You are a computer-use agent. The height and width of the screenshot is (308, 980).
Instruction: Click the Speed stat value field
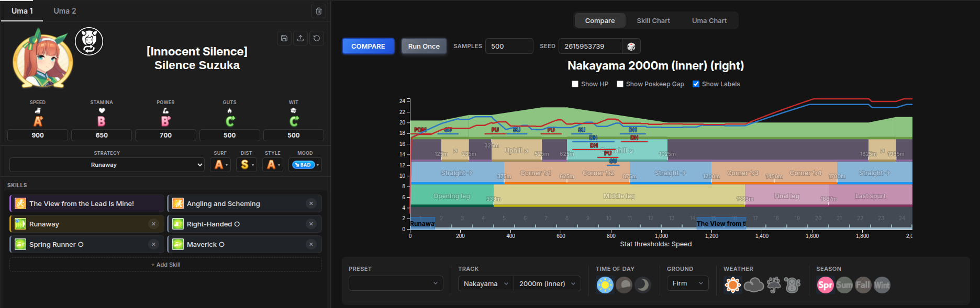(38, 135)
